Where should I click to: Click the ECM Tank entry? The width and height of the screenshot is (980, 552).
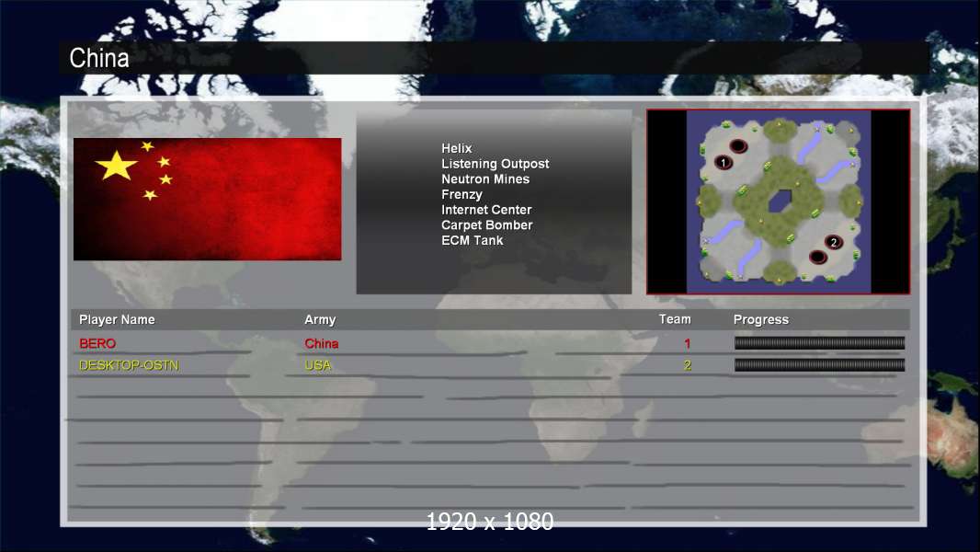pos(472,240)
